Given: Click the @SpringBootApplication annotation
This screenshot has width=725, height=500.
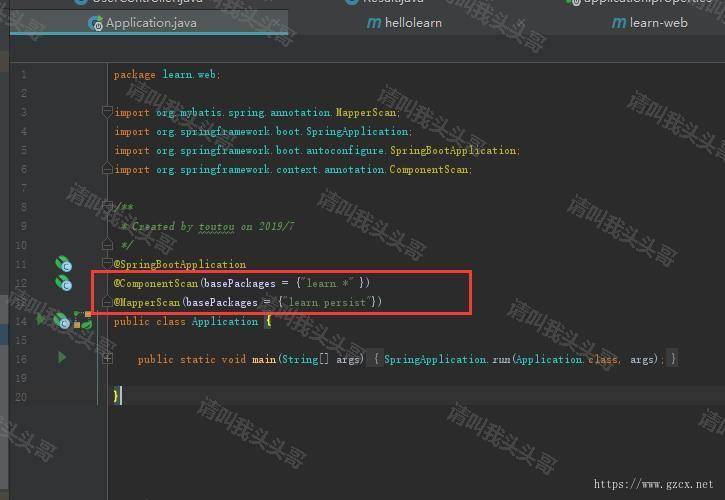Looking at the screenshot, I should (180, 265).
